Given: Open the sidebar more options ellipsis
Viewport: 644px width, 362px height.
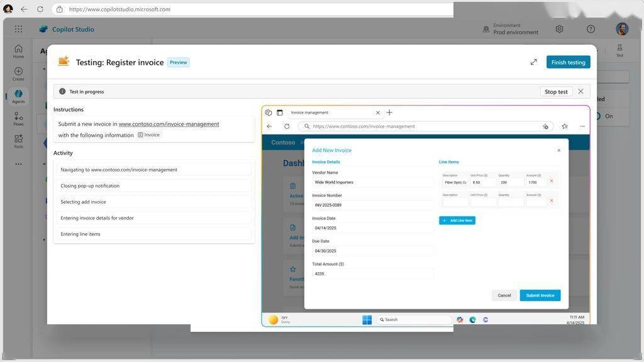Looking at the screenshot, I should pos(18,164).
